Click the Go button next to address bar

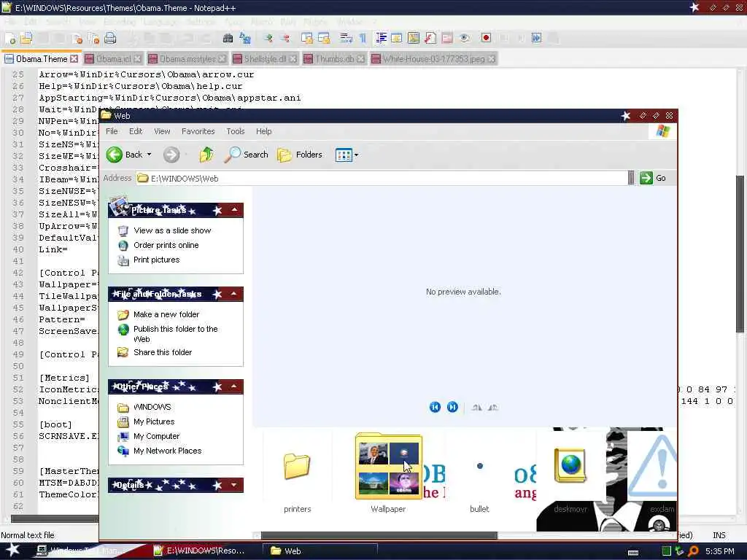[x=653, y=178]
